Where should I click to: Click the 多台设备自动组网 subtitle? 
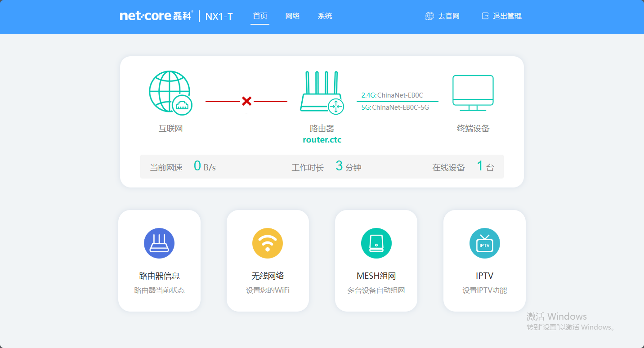tap(376, 290)
